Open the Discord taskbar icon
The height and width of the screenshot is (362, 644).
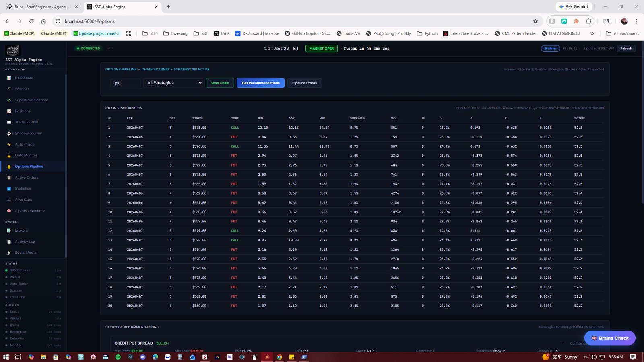click(x=143, y=357)
